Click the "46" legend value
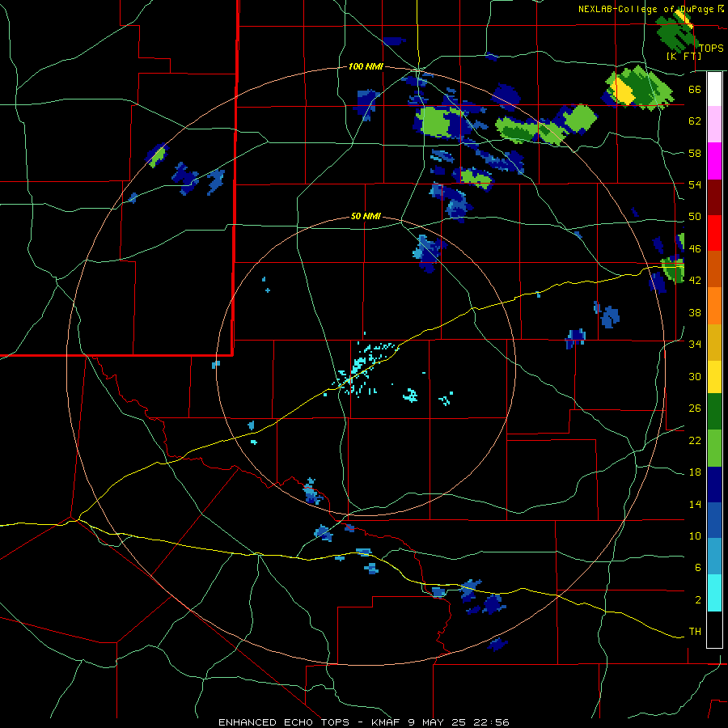 (x=695, y=249)
